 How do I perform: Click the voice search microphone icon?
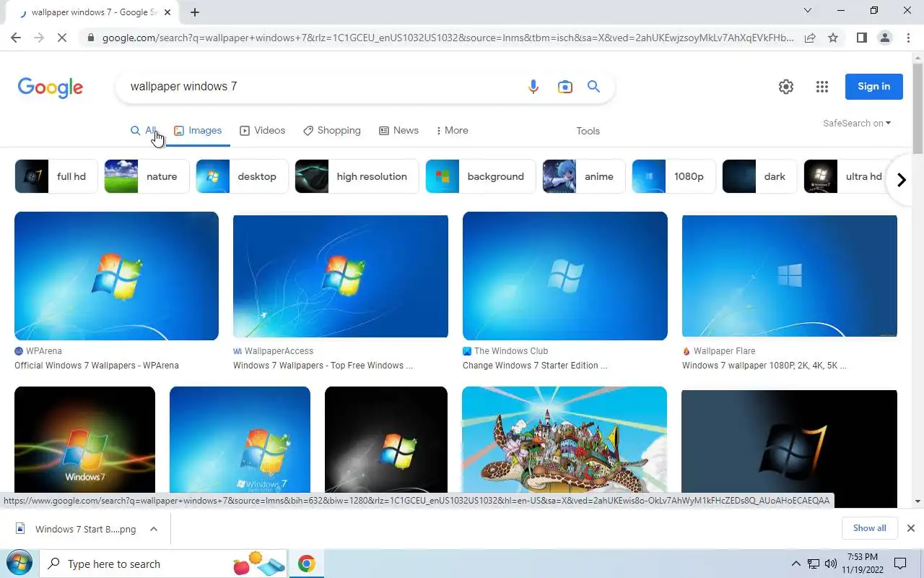tap(533, 87)
